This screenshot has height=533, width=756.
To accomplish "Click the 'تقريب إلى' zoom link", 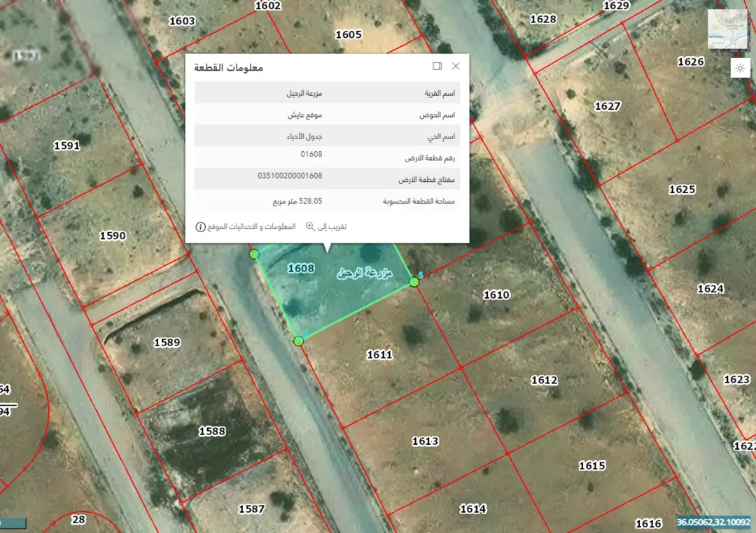I will pos(332,227).
